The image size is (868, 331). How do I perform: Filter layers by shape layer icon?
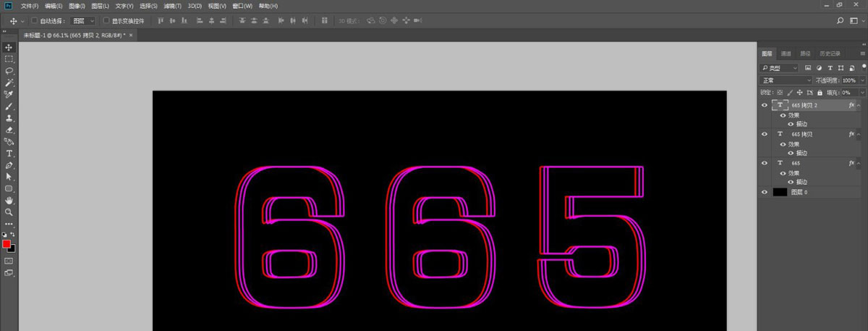pyautogui.click(x=839, y=67)
